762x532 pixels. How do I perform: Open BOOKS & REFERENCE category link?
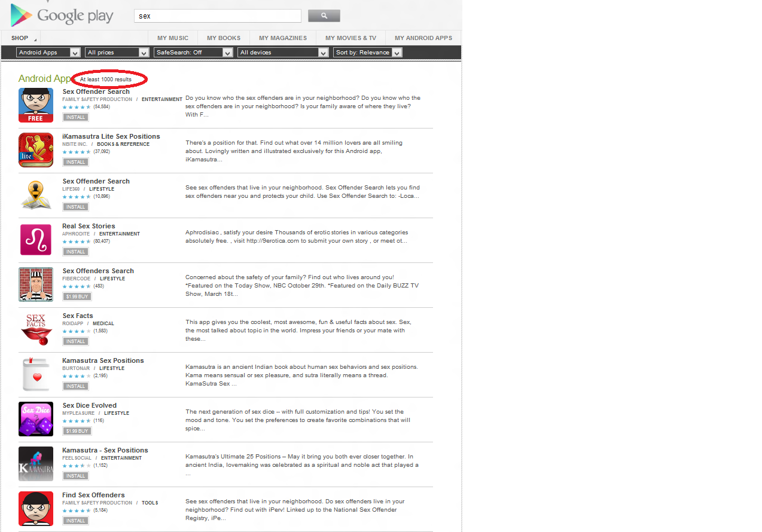pyautogui.click(x=123, y=144)
